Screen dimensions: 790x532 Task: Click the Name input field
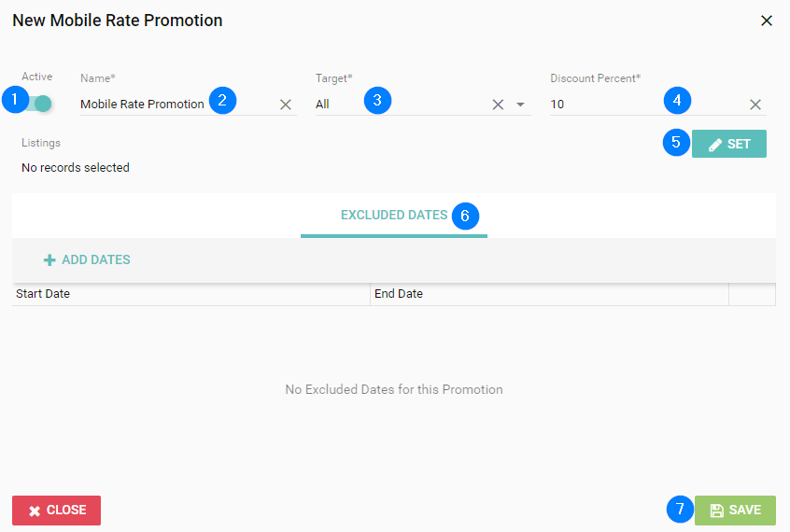pyautogui.click(x=142, y=105)
